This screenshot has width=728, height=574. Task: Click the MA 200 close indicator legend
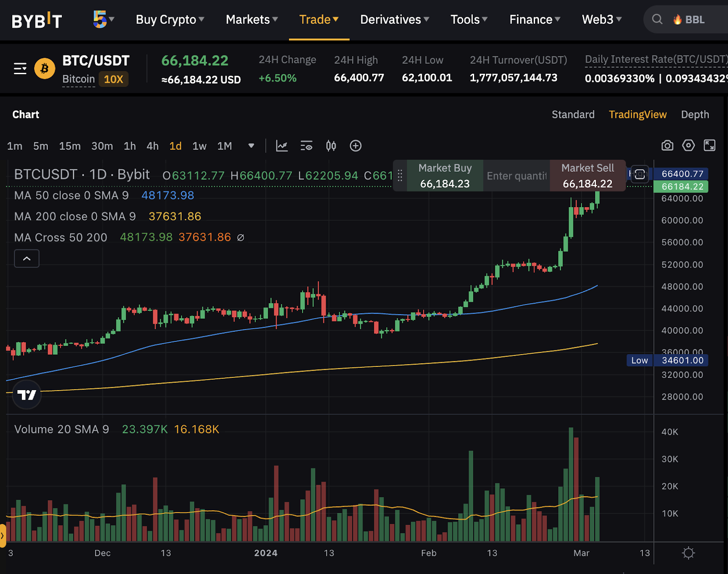(x=75, y=217)
